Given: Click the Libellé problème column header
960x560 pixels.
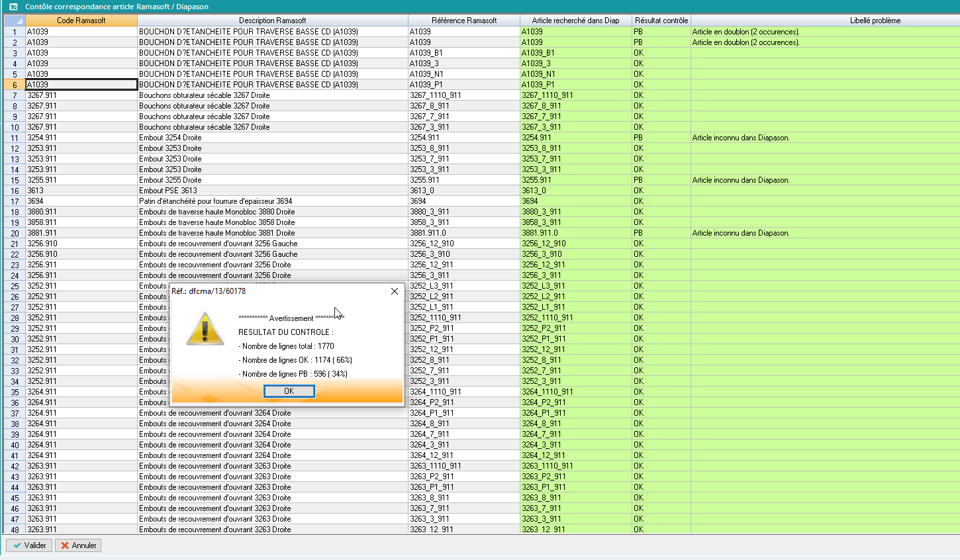Looking at the screenshot, I should (x=875, y=21).
